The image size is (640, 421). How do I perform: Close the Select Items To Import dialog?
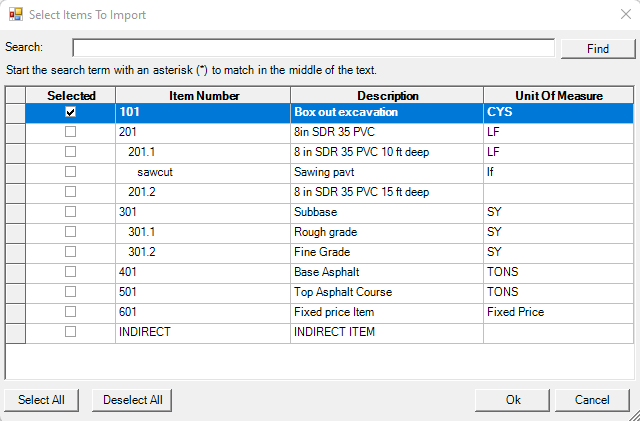[626, 15]
